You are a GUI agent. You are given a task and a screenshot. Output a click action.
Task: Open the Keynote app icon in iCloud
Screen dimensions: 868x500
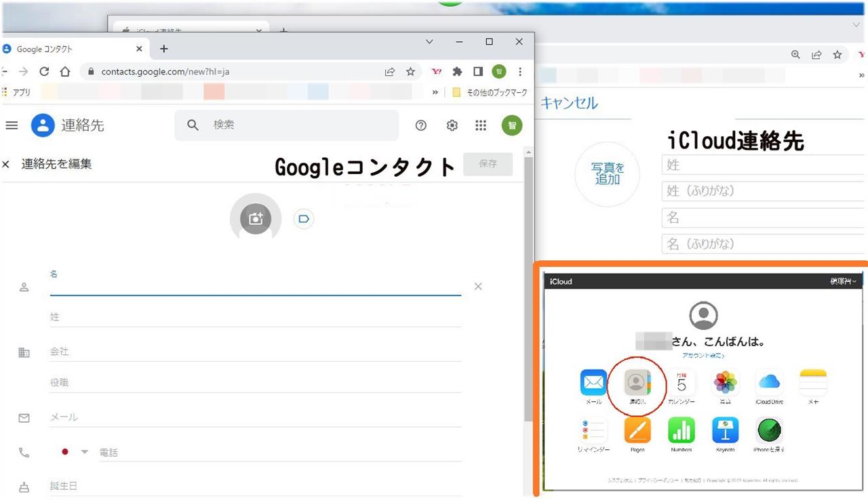click(726, 430)
